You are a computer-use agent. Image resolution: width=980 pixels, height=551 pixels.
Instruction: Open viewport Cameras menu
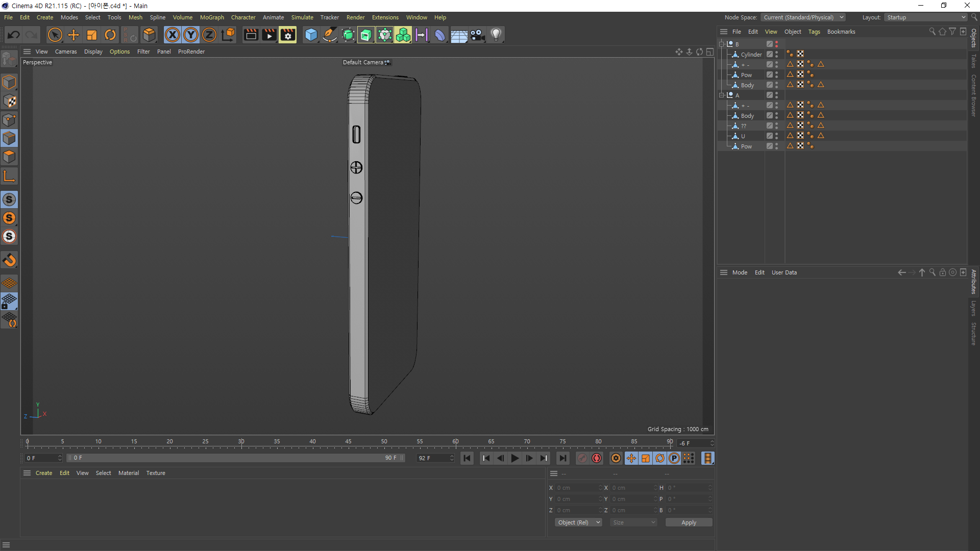pyautogui.click(x=66, y=52)
